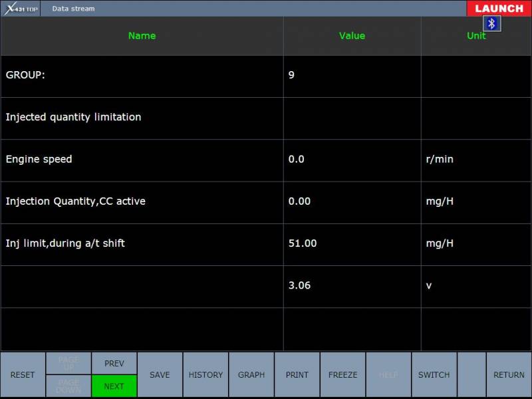532x399 pixels.
Task: Select Injection Quantity, CC active row
Action: [142, 201]
